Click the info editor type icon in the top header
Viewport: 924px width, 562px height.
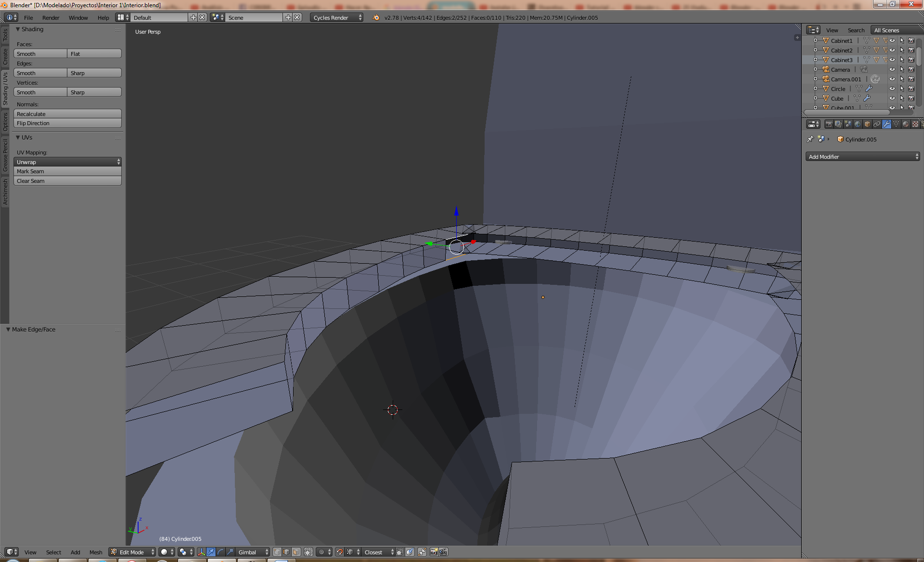tap(11, 17)
